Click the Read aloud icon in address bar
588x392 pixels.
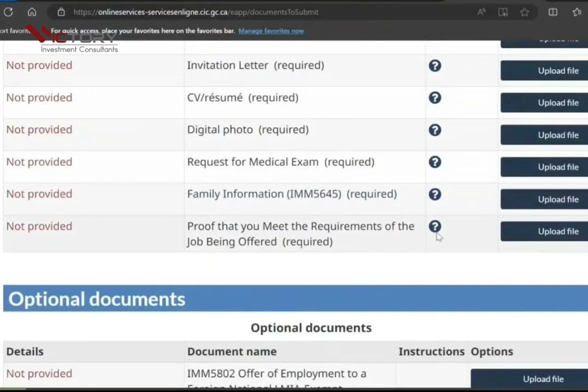pyautogui.click(x=482, y=12)
